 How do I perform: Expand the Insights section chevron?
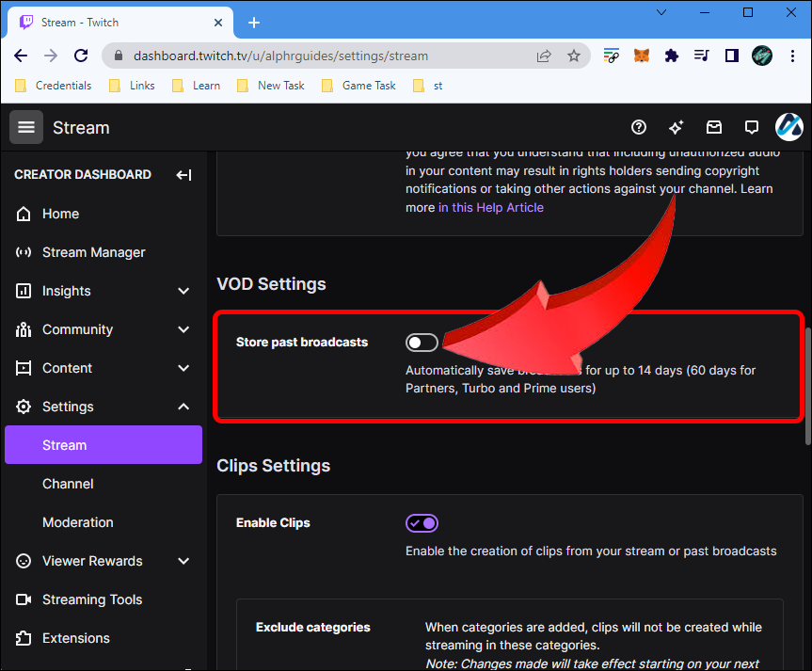coord(183,291)
